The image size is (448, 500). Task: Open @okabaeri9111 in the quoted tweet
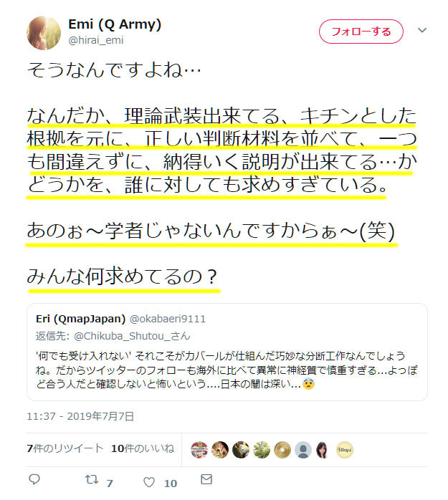pos(168,319)
